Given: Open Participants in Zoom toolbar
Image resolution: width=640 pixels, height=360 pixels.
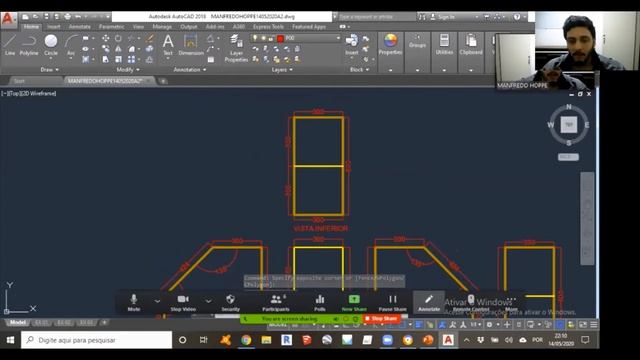Looking at the screenshot, I should pos(276,302).
